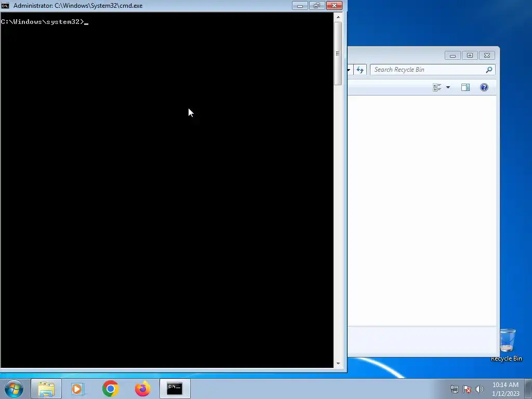Click the cmd vertical scrollbar thumb

click(338, 54)
